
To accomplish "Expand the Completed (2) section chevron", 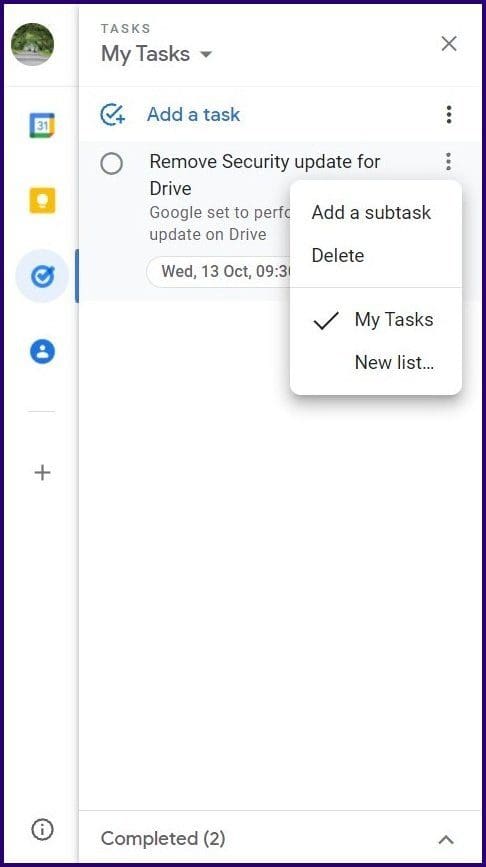I will [446, 840].
